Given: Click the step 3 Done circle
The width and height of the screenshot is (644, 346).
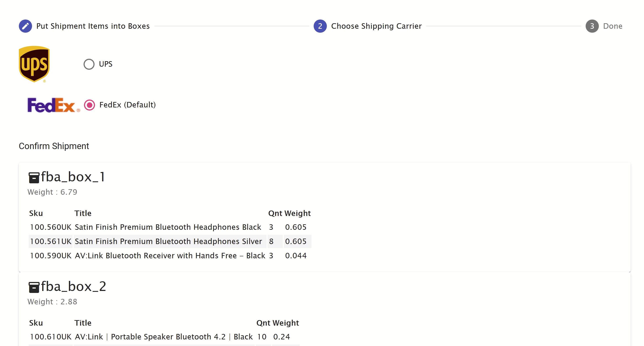Looking at the screenshot, I should tap(592, 26).
